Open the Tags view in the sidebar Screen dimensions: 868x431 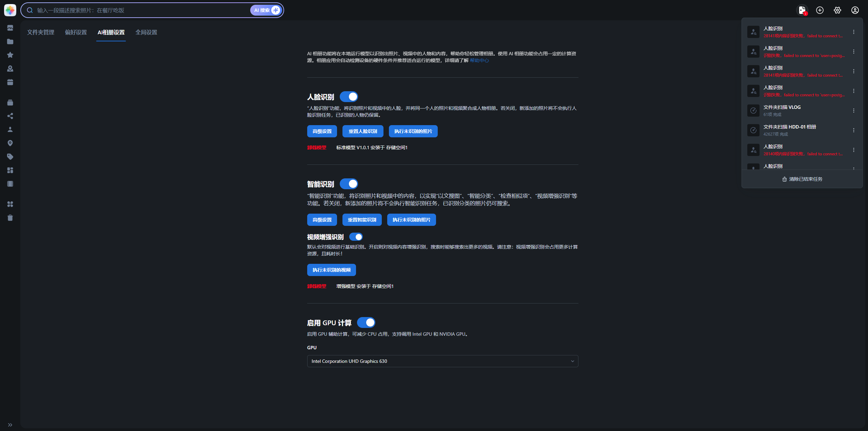tap(10, 157)
